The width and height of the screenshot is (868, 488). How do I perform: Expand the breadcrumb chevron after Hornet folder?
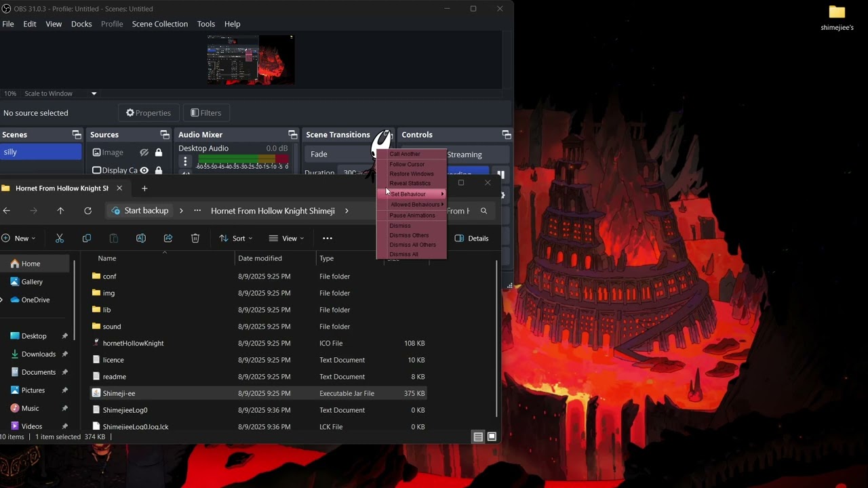pyautogui.click(x=347, y=211)
